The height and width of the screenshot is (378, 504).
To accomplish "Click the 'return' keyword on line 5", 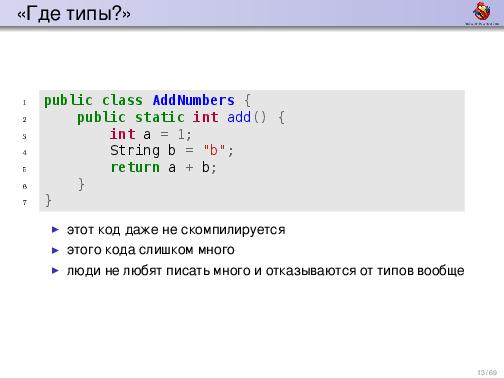I will click(x=135, y=167).
